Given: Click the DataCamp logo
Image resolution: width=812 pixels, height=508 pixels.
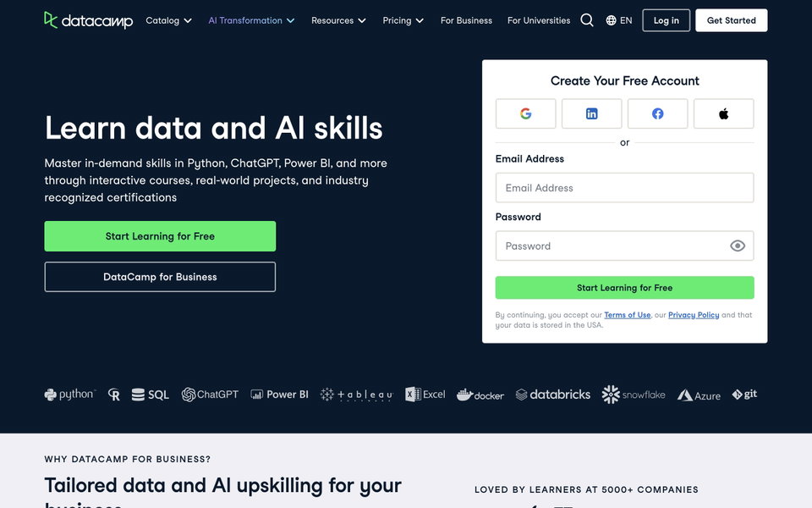Looking at the screenshot, I should [x=89, y=20].
